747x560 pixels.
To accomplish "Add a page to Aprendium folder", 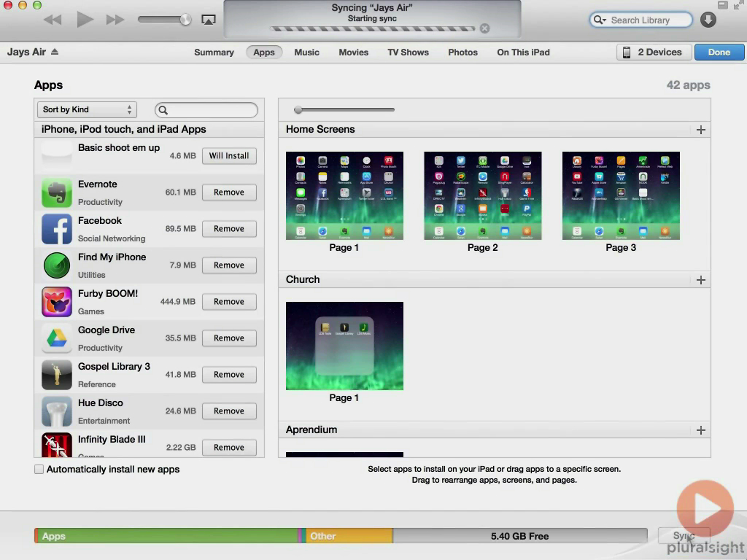I will [701, 430].
